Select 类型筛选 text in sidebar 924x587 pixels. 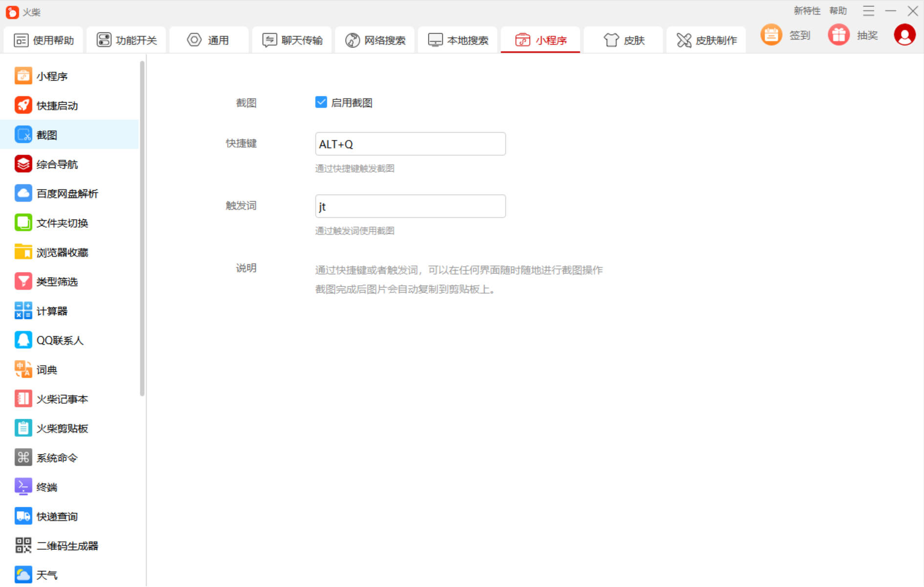[x=57, y=282]
